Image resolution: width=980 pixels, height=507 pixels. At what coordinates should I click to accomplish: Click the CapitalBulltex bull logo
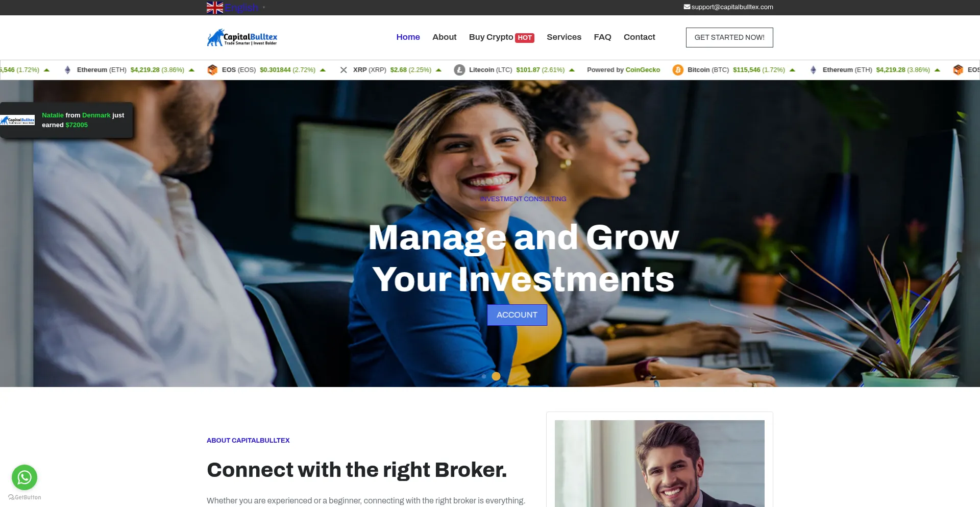click(x=242, y=37)
